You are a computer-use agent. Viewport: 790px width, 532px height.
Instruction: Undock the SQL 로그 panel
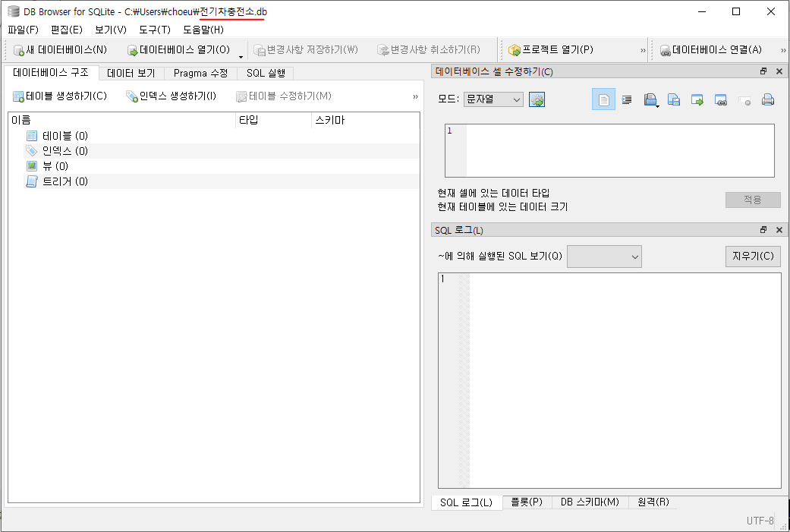pos(763,230)
